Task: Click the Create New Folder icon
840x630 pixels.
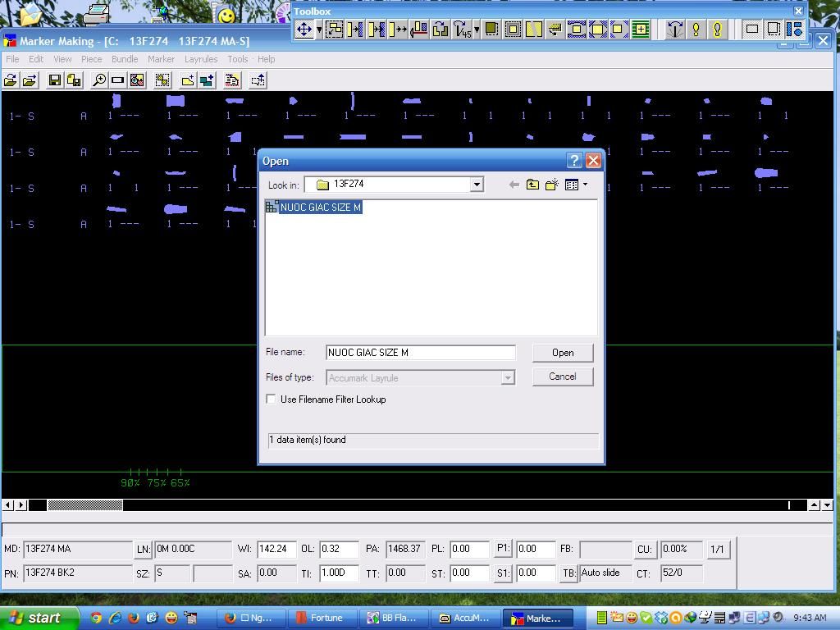Action: (x=552, y=185)
